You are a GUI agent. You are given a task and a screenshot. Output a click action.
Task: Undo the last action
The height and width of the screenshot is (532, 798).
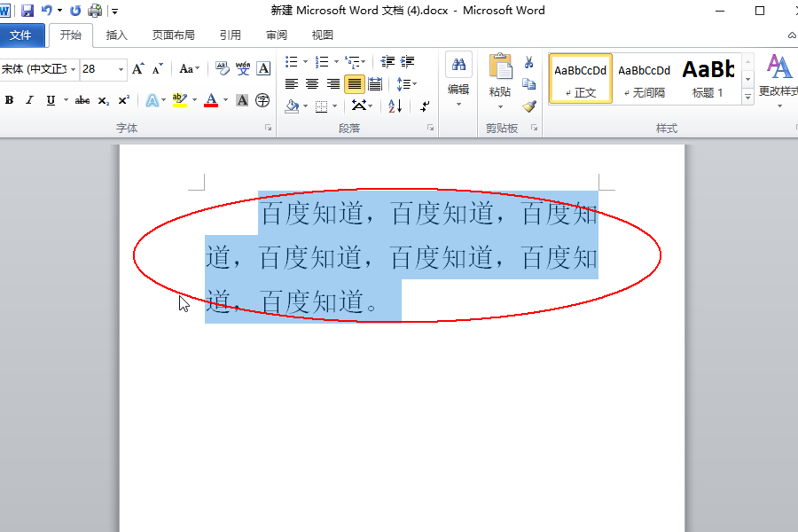click(x=47, y=10)
